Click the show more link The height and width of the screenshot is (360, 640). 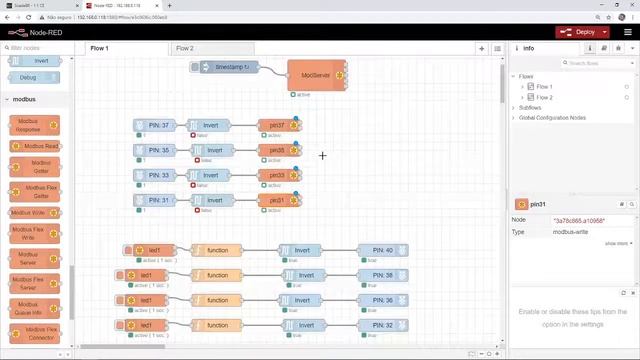click(618, 244)
